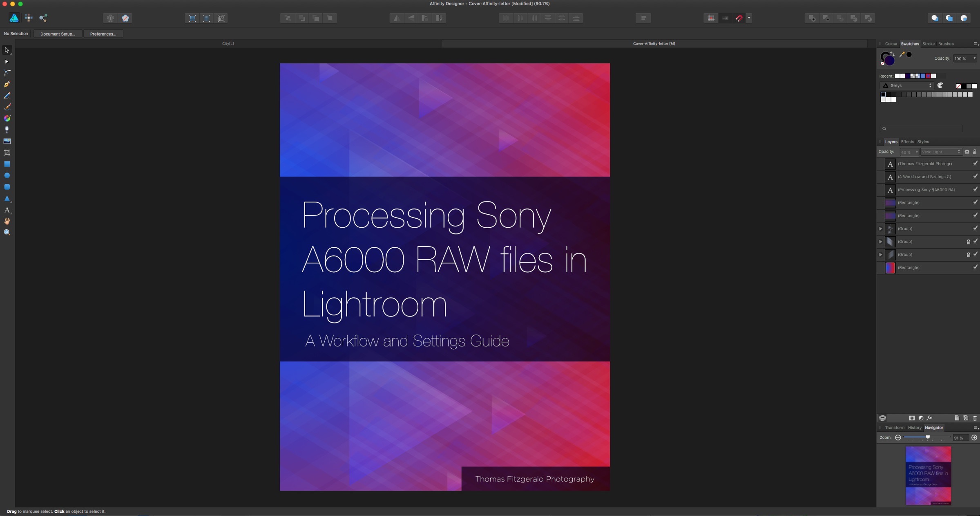
Task: Switch to the Brushes tab
Action: (x=946, y=44)
